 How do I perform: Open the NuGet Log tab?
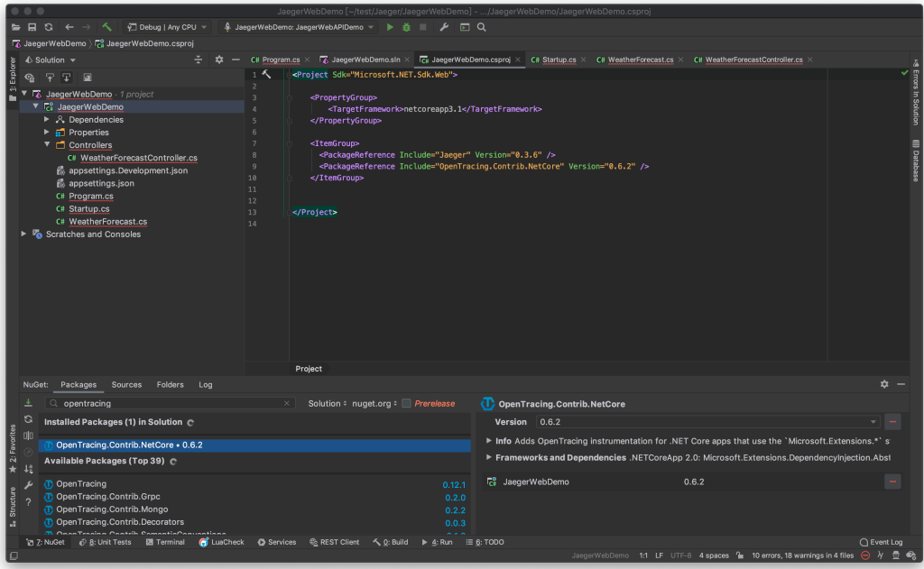click(x=206, y=385)
